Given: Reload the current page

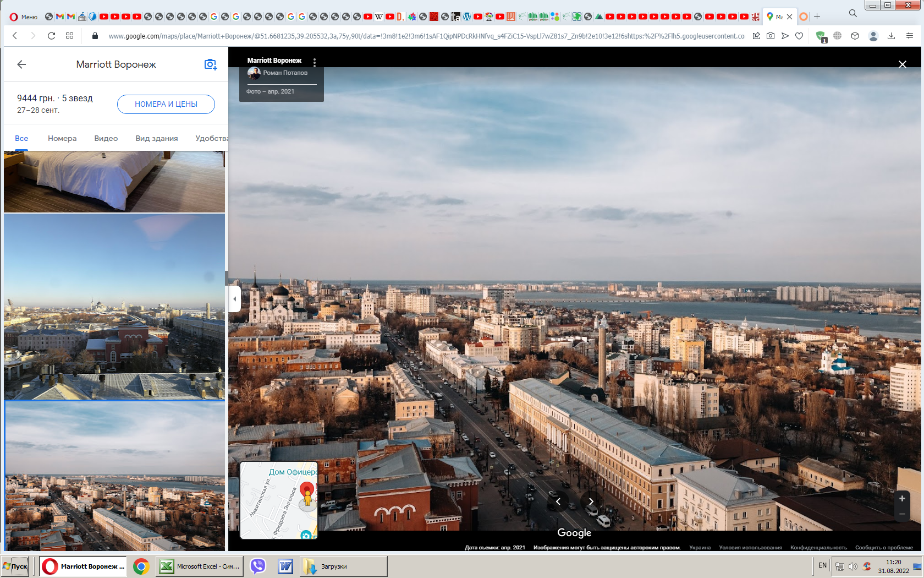Looking at the screenshot, I should pos(51,36).
